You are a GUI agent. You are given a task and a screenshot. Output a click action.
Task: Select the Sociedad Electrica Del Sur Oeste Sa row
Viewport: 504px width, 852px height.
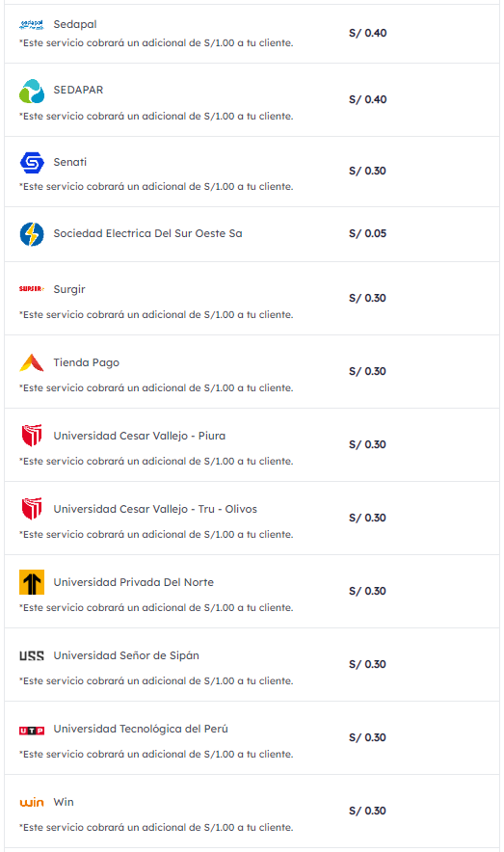252,234
